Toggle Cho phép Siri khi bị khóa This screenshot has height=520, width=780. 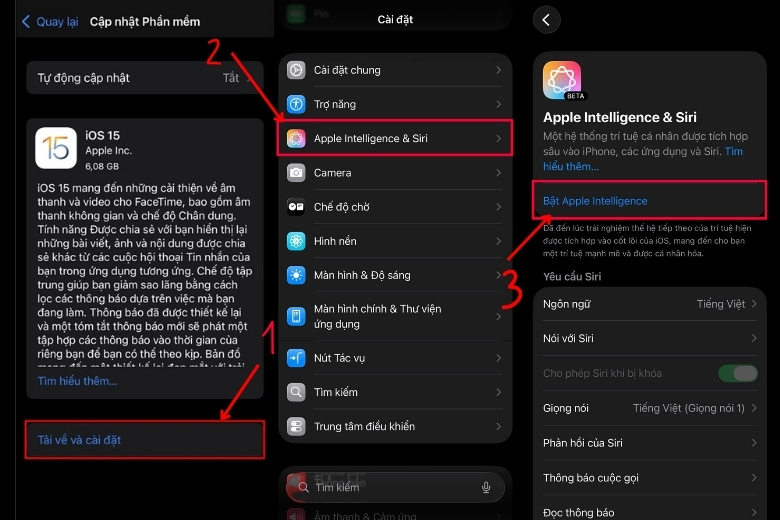(738, 373)
